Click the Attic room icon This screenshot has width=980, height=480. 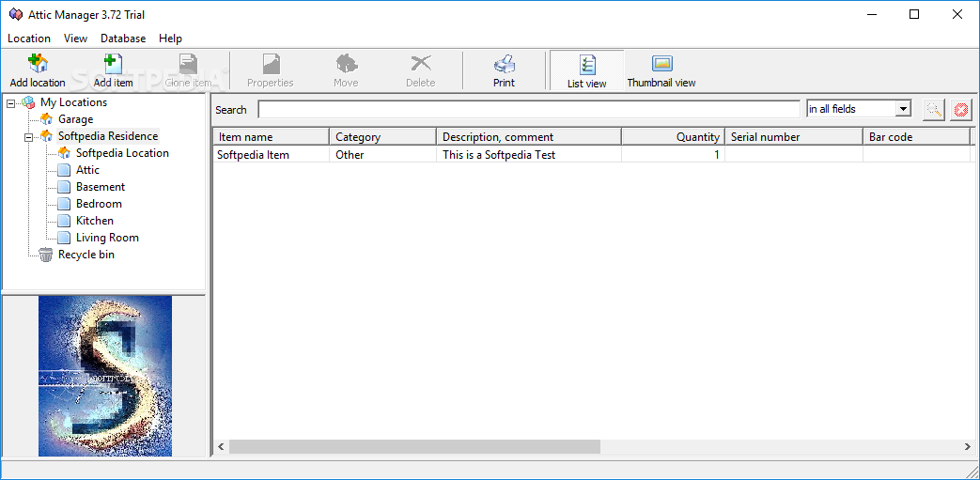(64, 170)
